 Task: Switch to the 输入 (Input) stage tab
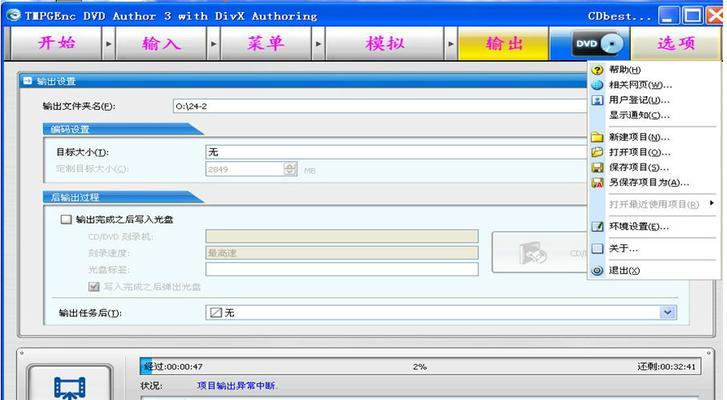[x=161, y=44]
